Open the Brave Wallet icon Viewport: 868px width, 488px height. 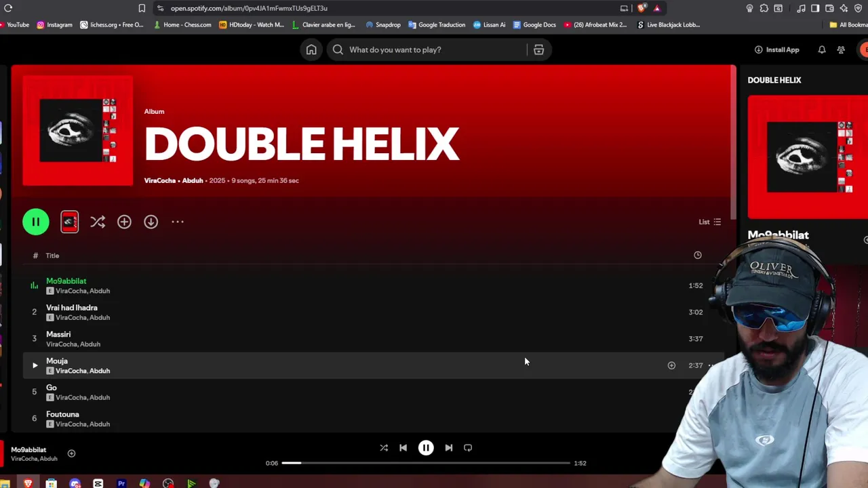coord(829,8)
